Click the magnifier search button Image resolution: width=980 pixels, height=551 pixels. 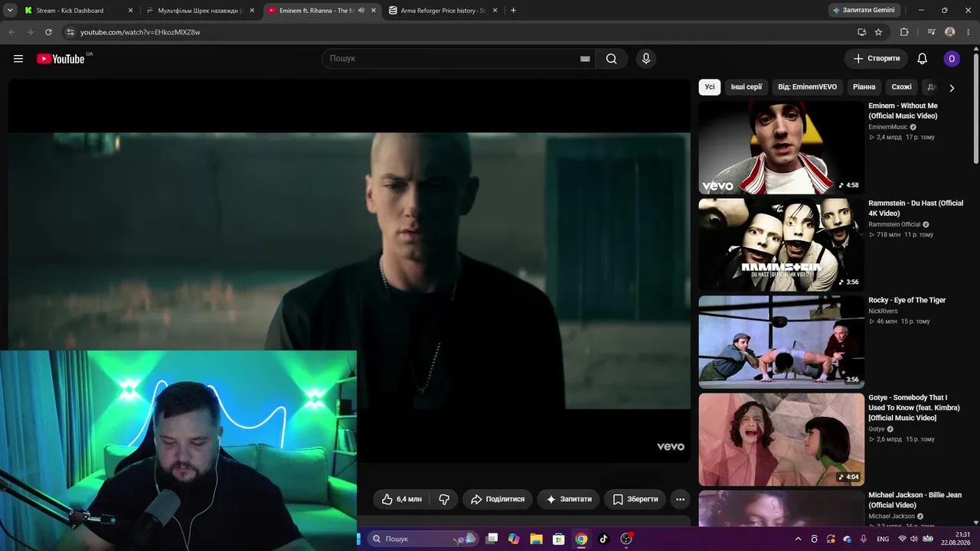[611, 59]
